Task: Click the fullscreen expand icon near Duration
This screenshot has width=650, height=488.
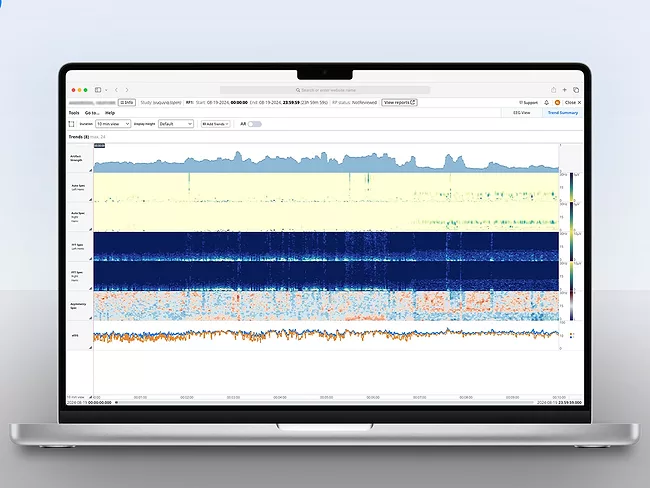Action: tap(71, 124)
